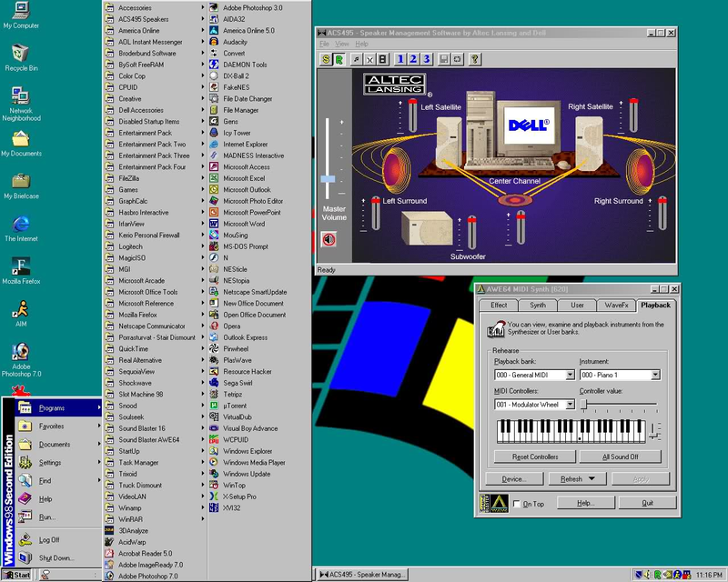728x582 pixels.
Task: Switch to the Synth tab
Action: pyautogui.click(x=538, y=305)
